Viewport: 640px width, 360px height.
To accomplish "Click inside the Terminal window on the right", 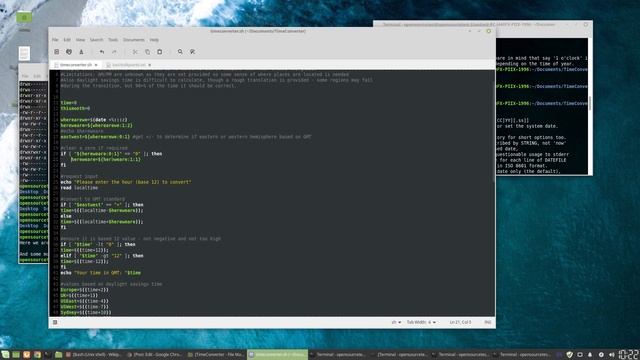I will point(542,106).
